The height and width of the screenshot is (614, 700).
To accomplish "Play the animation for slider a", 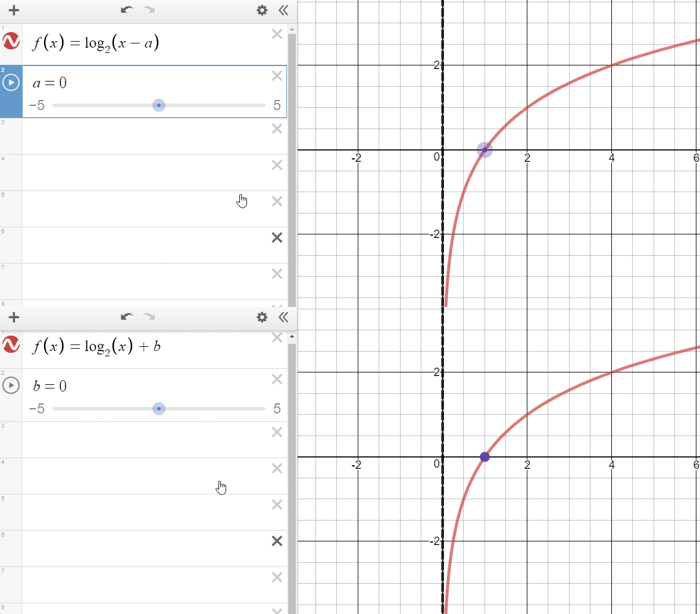I will 11,83.
